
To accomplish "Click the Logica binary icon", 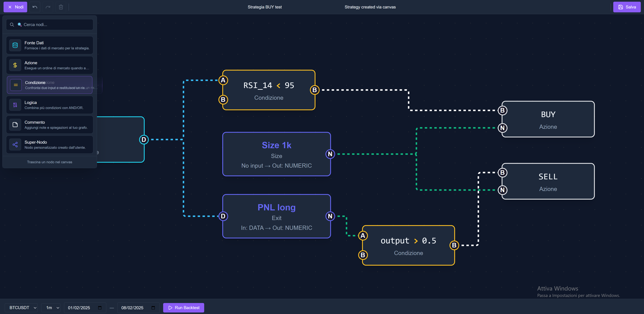I will pos(15,105).
